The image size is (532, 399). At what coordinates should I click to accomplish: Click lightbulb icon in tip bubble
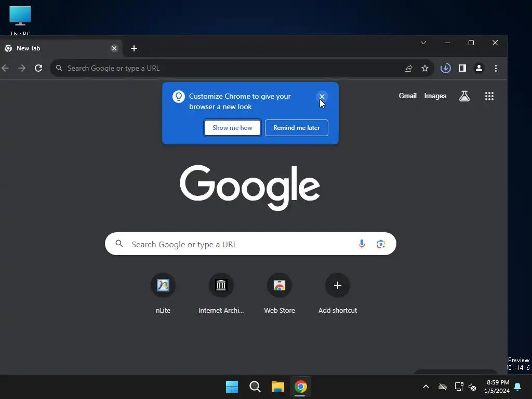[179, 97]
